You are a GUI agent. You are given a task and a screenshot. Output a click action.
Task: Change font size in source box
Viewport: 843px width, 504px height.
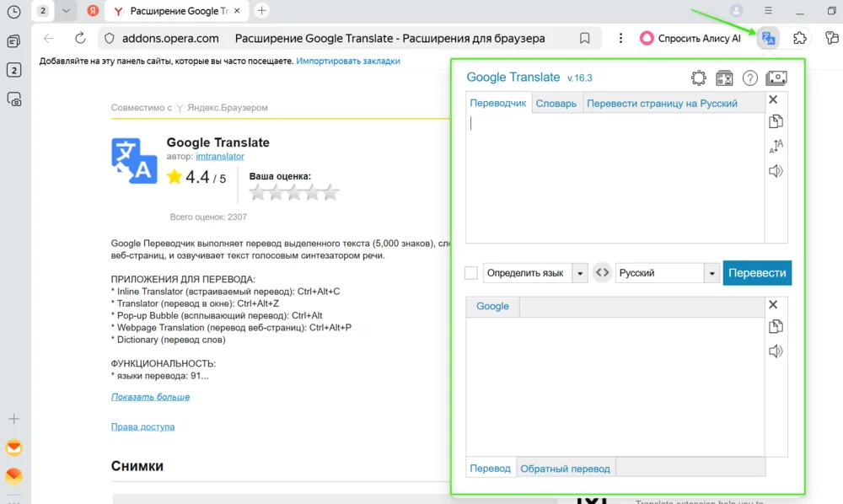click(x=776, y=146)
